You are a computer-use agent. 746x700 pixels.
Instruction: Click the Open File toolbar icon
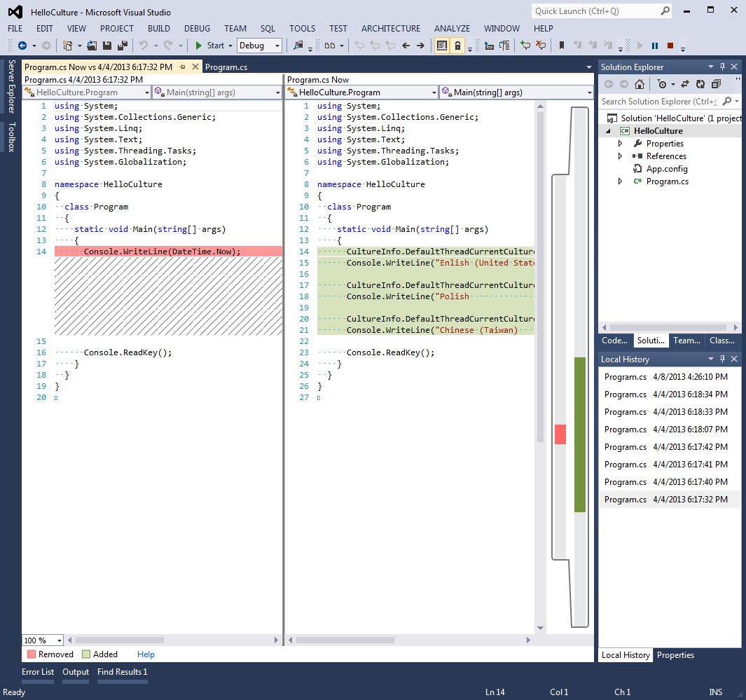pyautogui.click(x=92, y=46)
